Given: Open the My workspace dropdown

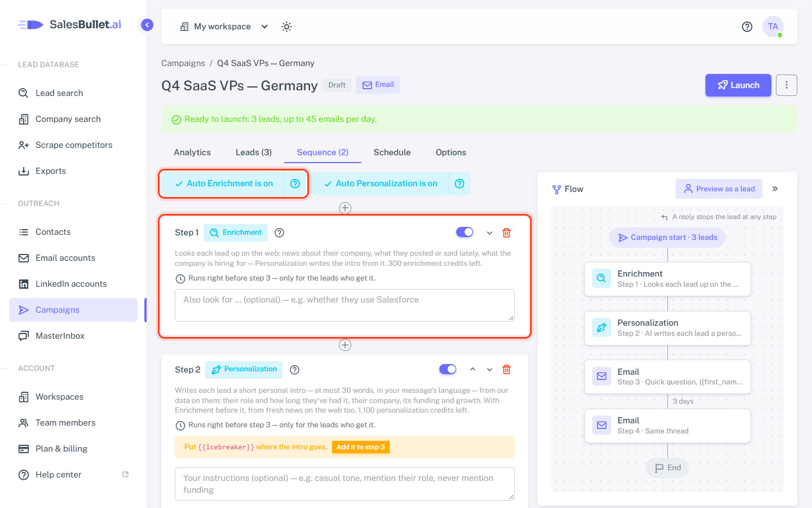Looking at the screenshot, I should 224,27.
